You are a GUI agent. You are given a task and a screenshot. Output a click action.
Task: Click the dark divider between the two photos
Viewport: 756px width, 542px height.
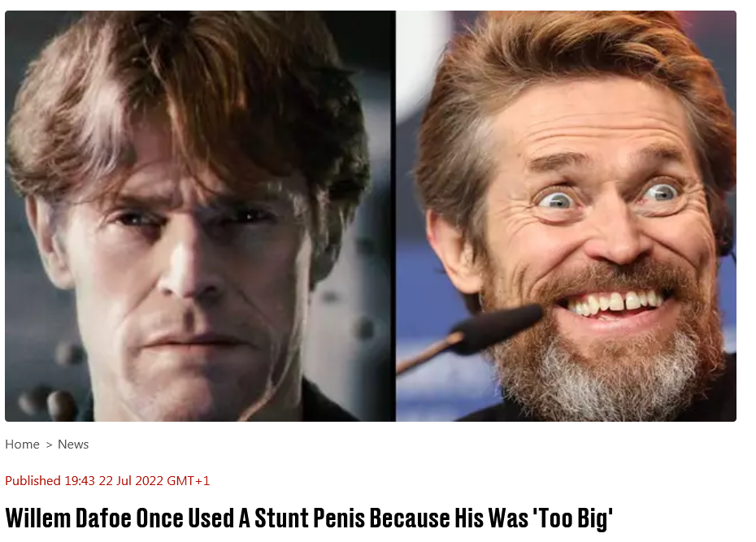point(394,216)
